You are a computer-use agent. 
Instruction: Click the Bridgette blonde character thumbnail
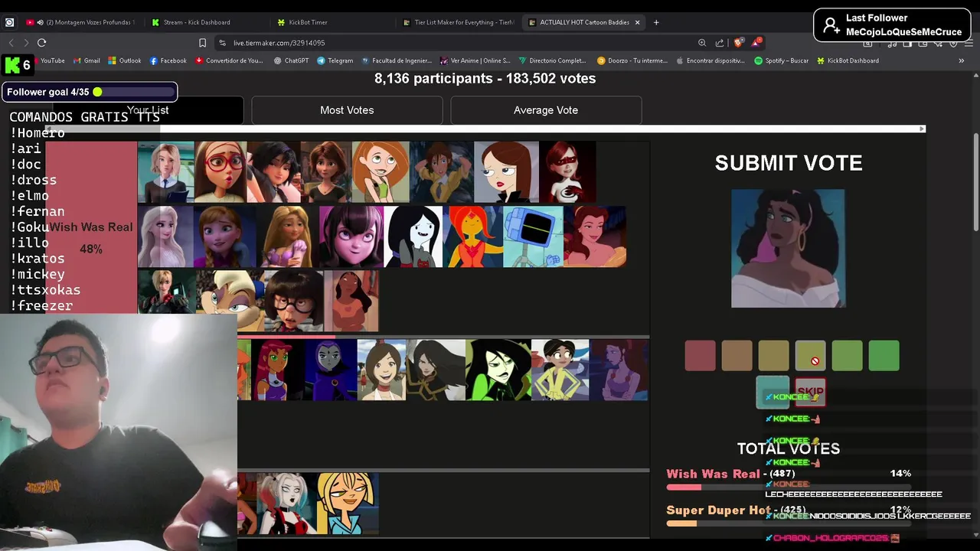348,504
